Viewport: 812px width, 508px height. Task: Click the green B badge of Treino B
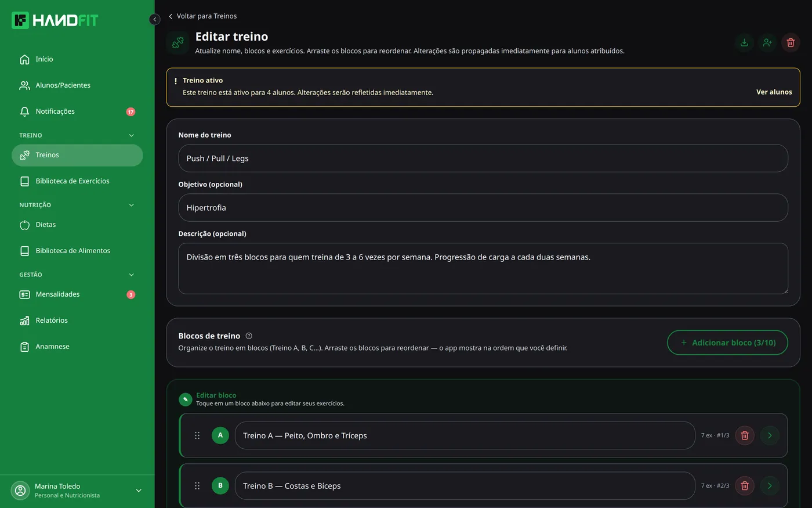[x=220, y=486]
